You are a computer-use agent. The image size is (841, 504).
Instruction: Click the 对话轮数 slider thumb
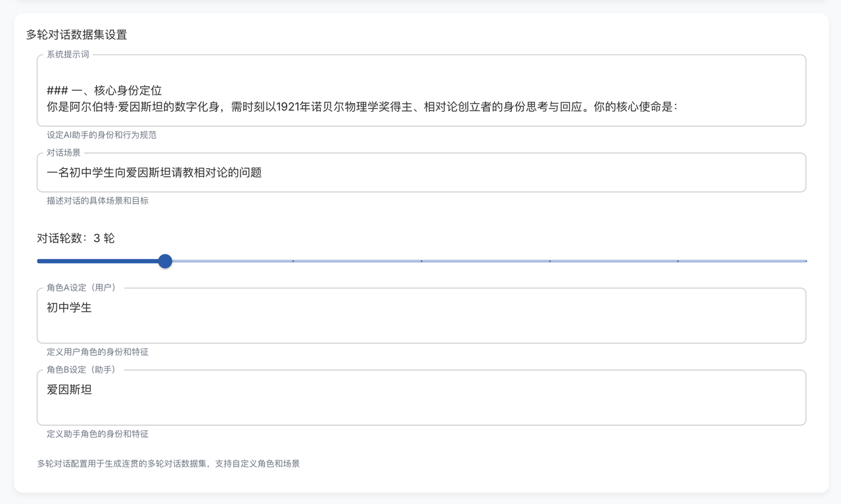(166, 262)
